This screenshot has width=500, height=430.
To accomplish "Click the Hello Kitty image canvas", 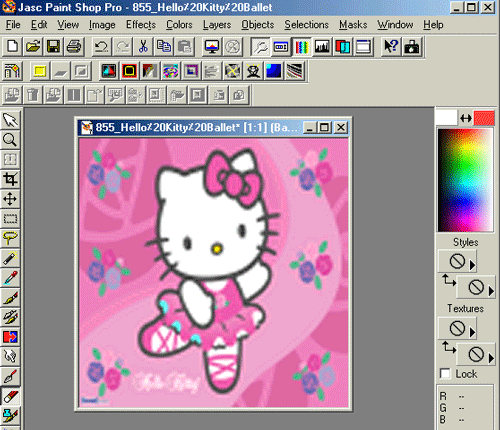I will [x=214, y=273].
